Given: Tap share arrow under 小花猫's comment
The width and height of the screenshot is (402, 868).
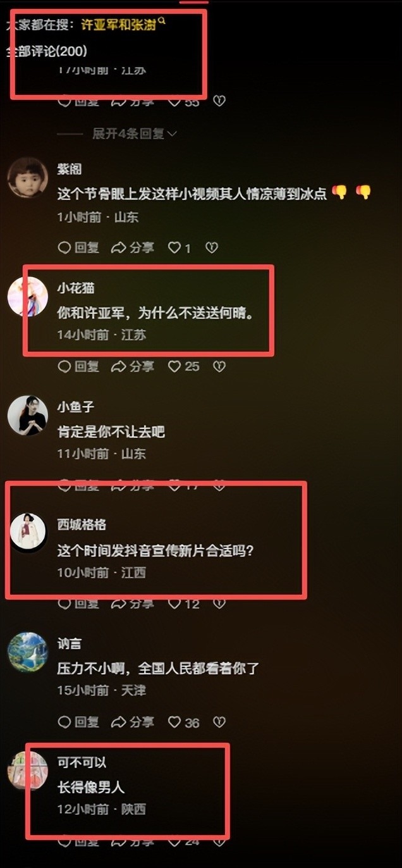Looking at the screenshot, I should [x=132, y=366].
